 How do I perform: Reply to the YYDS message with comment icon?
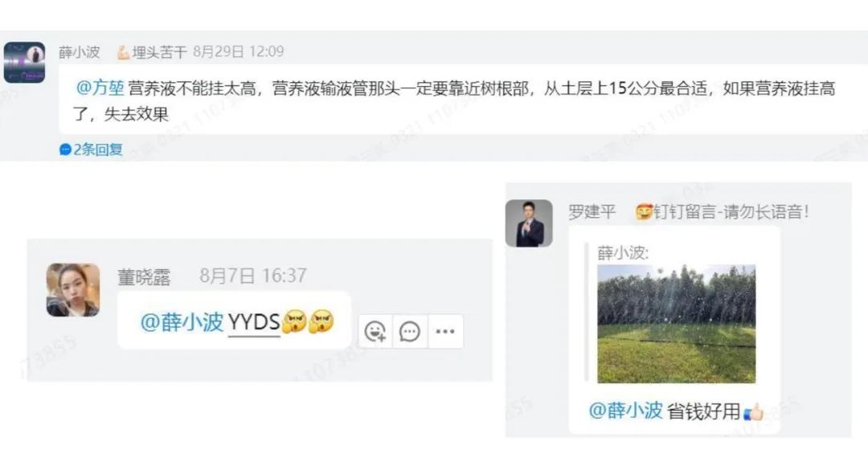click(410, 331)
